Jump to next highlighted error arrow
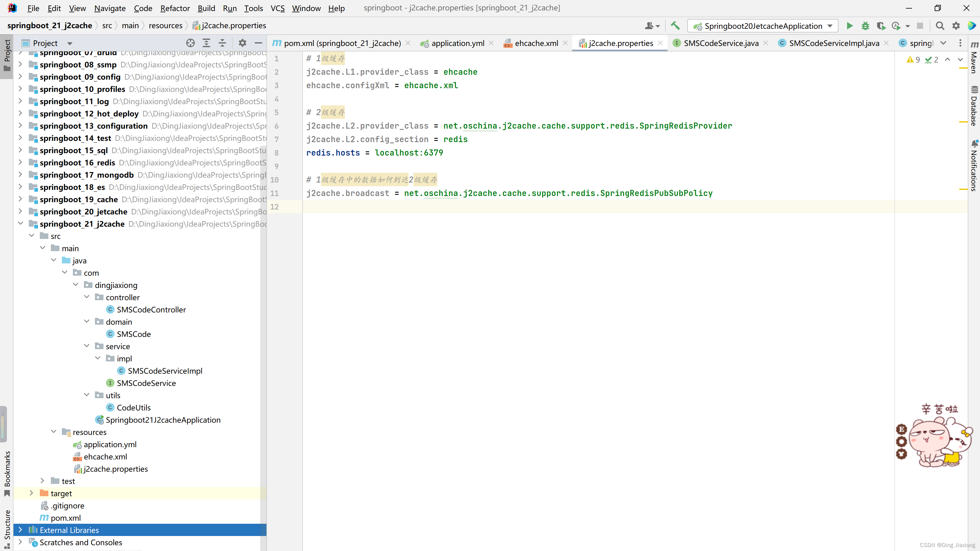Screen dimensions: 980x551 (x=960, y=59)
